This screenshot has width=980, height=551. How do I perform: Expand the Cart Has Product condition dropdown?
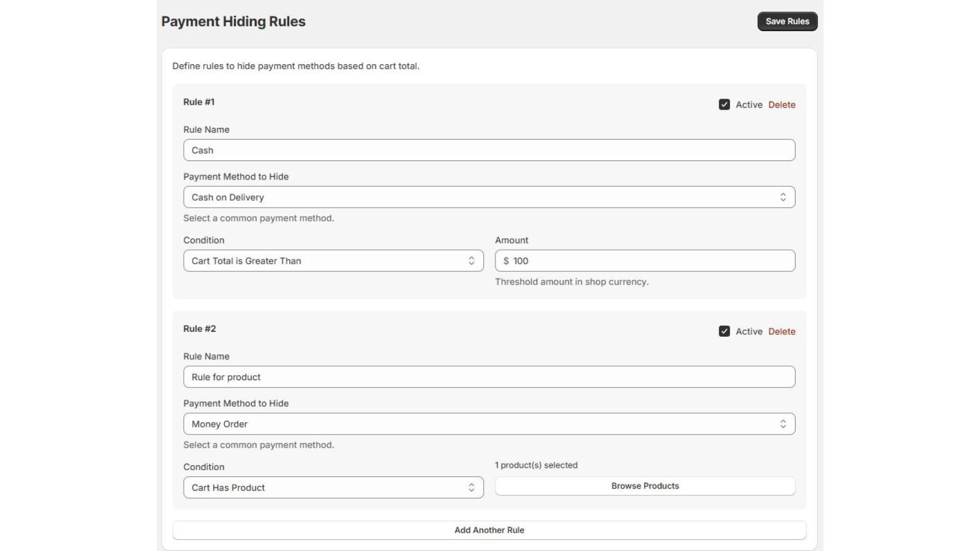tap(325, 487)
